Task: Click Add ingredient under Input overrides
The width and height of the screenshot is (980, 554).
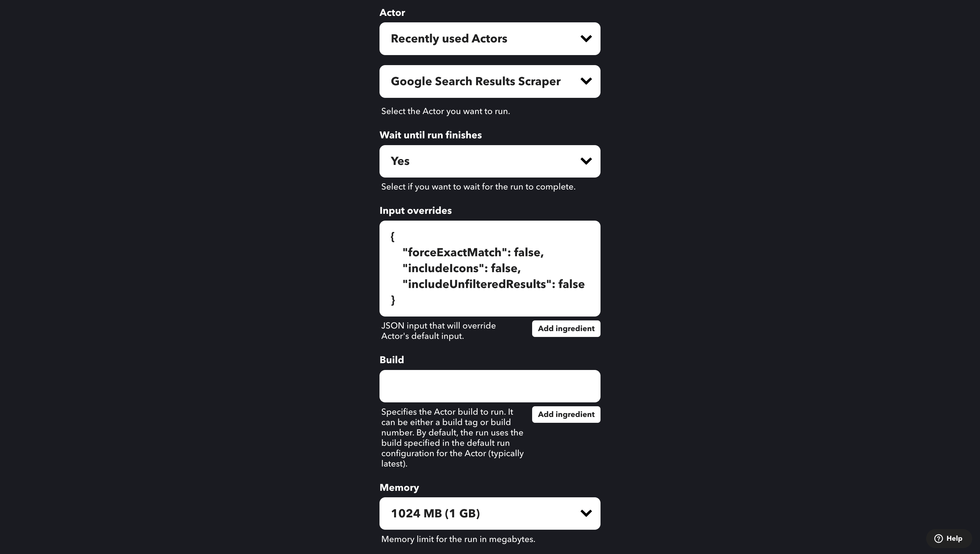Action: [x=566, y=329]
